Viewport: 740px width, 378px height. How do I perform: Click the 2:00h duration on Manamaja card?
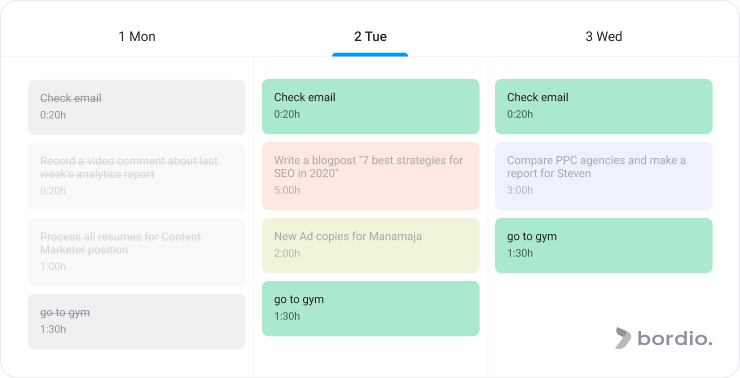click(x=287, y=253)
